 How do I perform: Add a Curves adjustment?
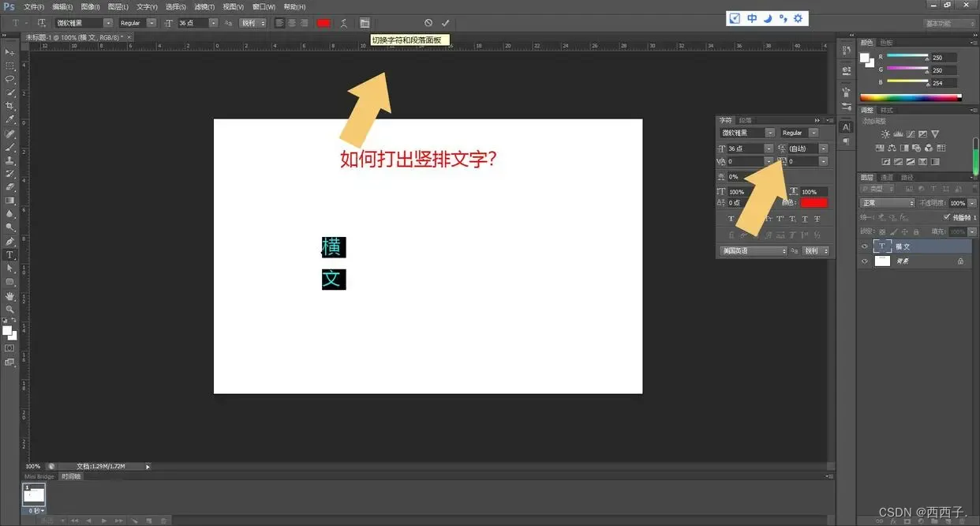coord(911,134)
